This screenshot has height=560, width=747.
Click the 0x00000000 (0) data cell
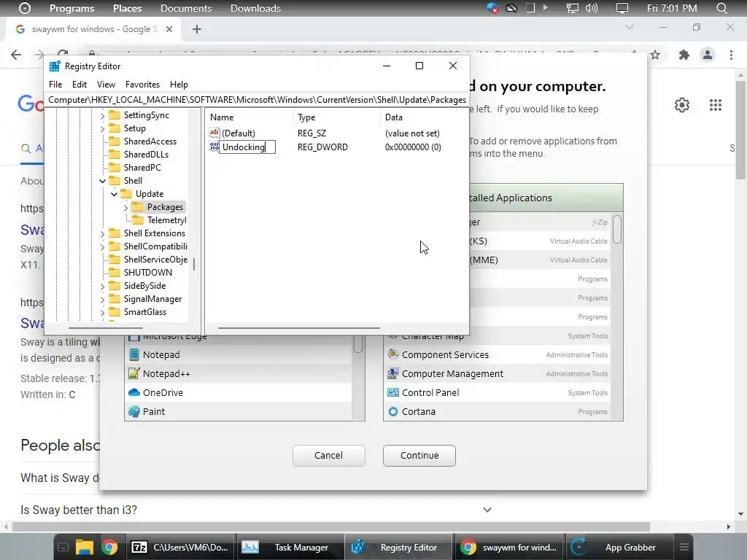pyautogui.click(x=413, y=147)
